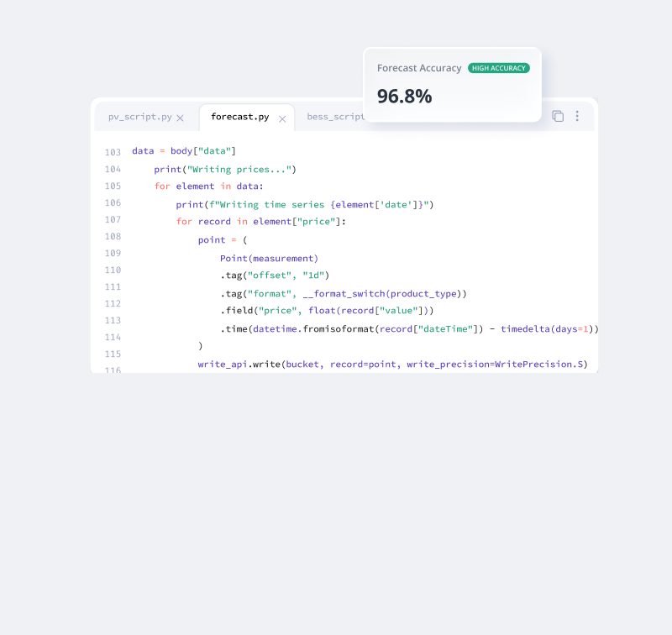Open the bess_script tab
Viewport: 672px width, 635px height.
(x=335, y=117)
